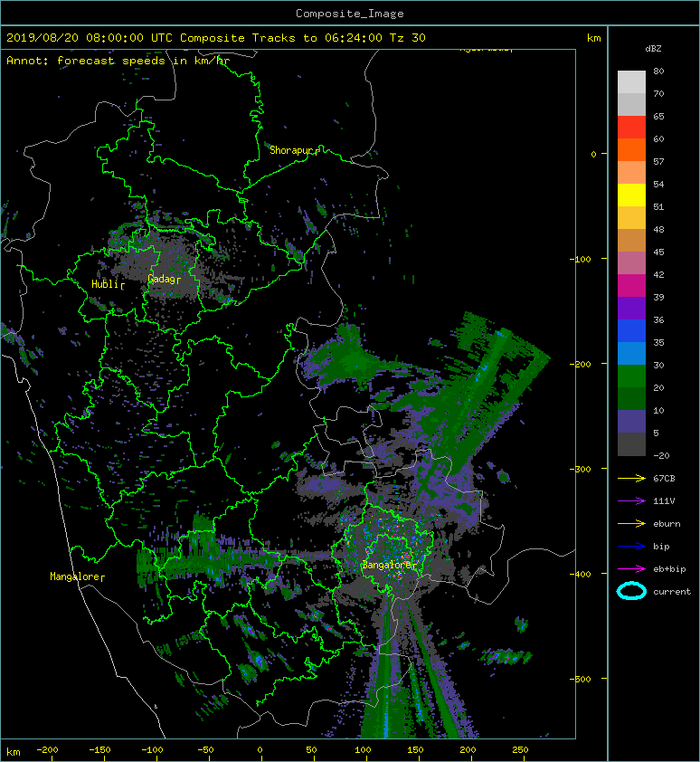Screen dimensions: 700x762
Task: Click the 0 x-axis tick label
Action: coord(260,750)
